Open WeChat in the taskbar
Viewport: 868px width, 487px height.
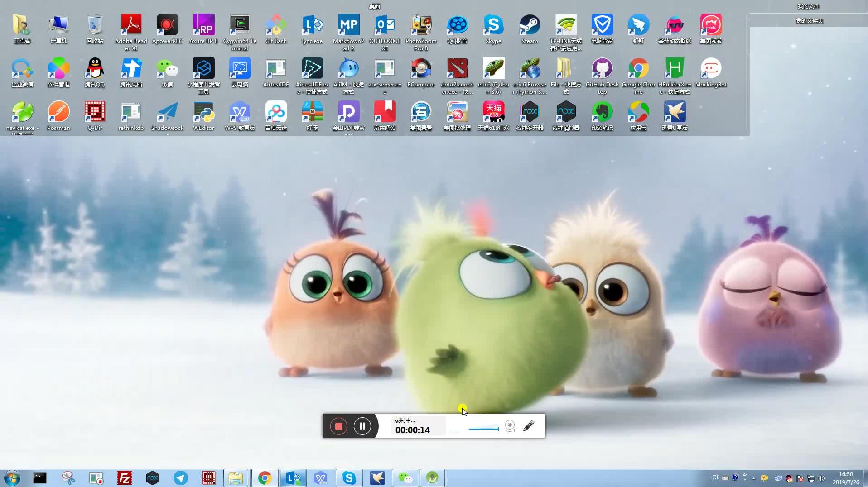point(405,478)
